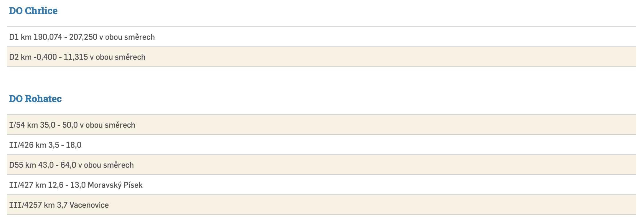Click the word Vacenovice
The image size is (644, 223).
(x=89, y=205)
